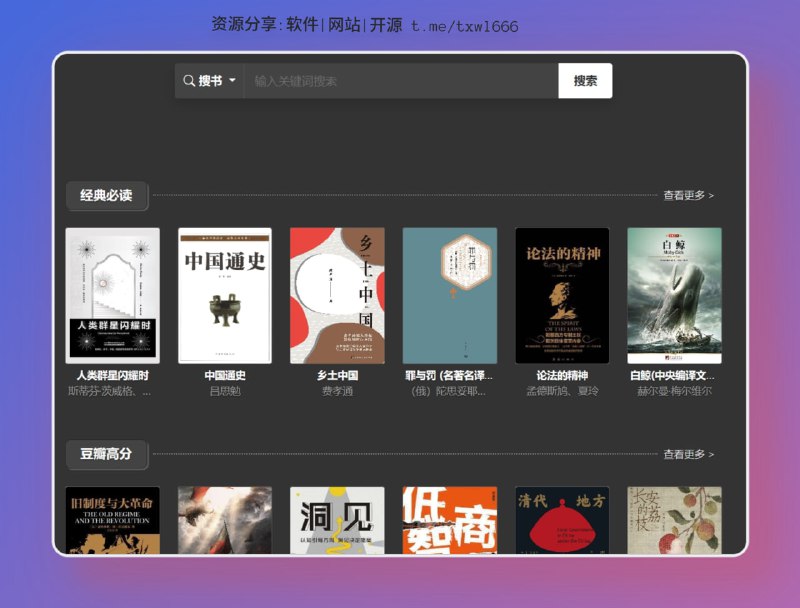This screenshot has height=608, width=800.
Task: Open the 洞见 book cover
Action: pyautogui.click(x=337, y=520)
